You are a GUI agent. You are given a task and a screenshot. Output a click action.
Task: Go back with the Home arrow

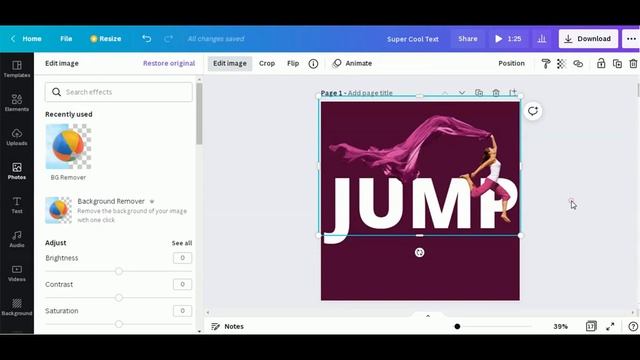27,39
